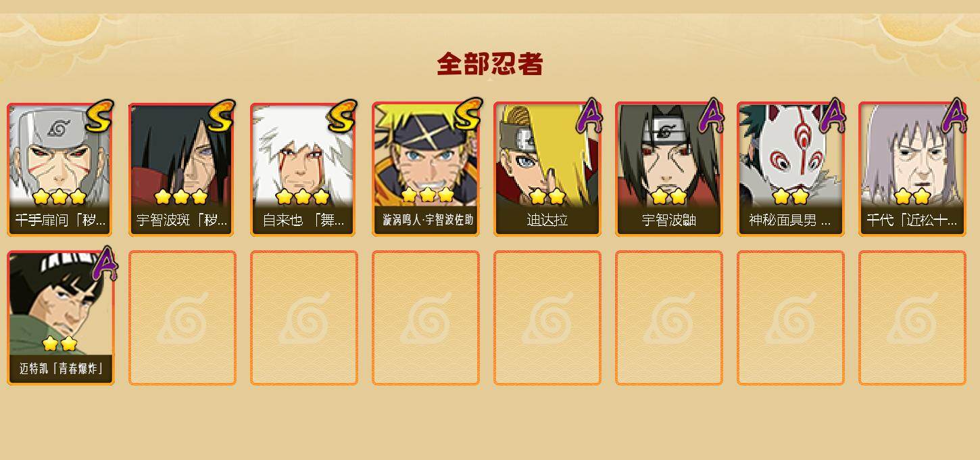Choose the white-haired 自来也 card
The width and height of the screenshot is (980, 460).
tap(303, 170)
